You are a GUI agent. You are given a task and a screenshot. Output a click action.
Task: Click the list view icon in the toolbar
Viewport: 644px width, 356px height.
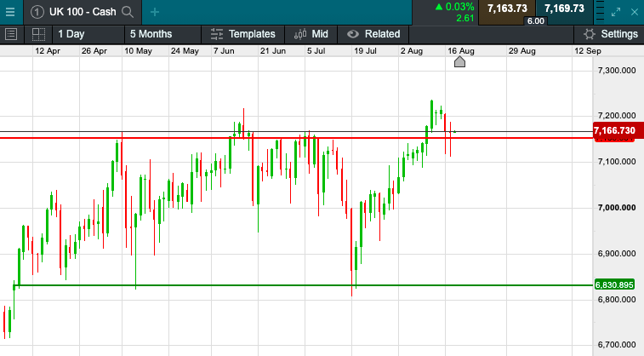click(x=12, y=34)
